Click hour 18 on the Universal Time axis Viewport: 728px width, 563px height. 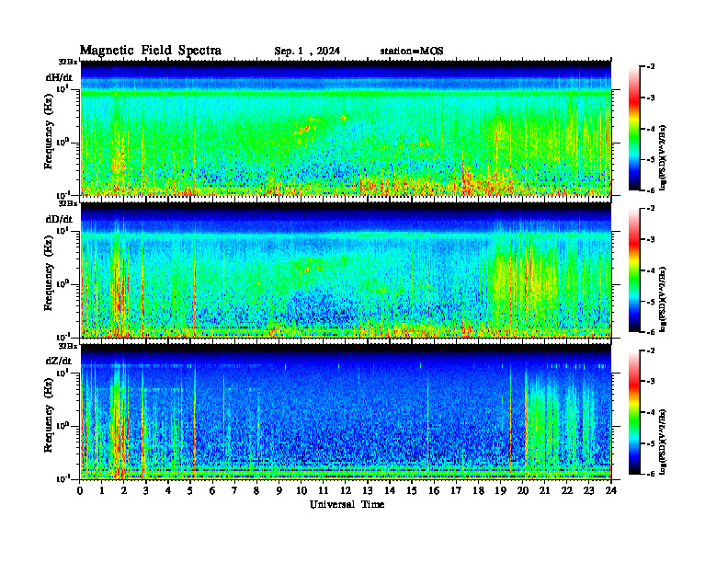[478, 490]
